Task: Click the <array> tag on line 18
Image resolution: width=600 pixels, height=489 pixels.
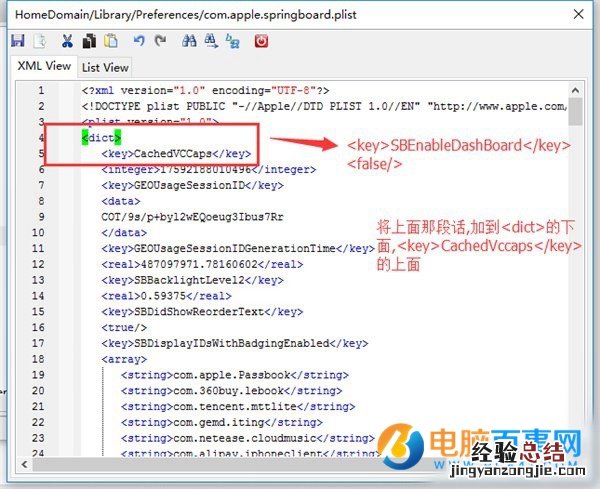Action: tap(124, 359)
